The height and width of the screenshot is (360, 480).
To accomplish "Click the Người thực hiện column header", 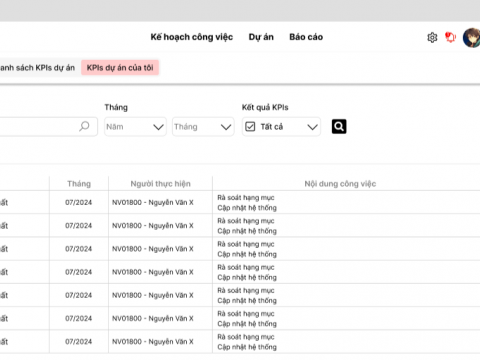I will 160,184.
